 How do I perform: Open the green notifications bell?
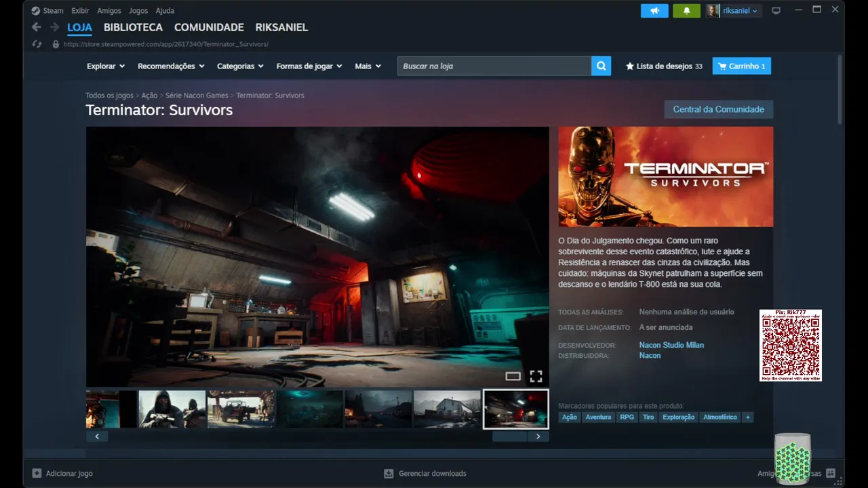click(686, 11)
